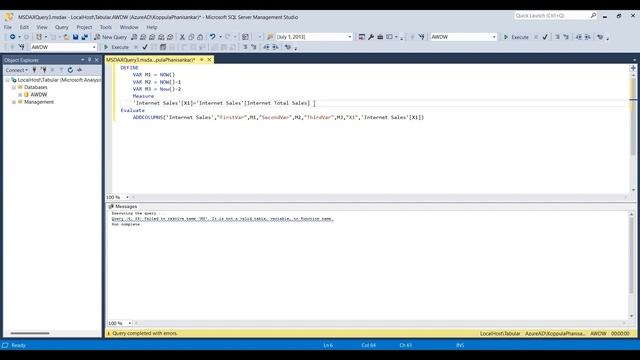
Task: Click the Parse checkmark in upper toolbar
Action: (x=545, y=37)
